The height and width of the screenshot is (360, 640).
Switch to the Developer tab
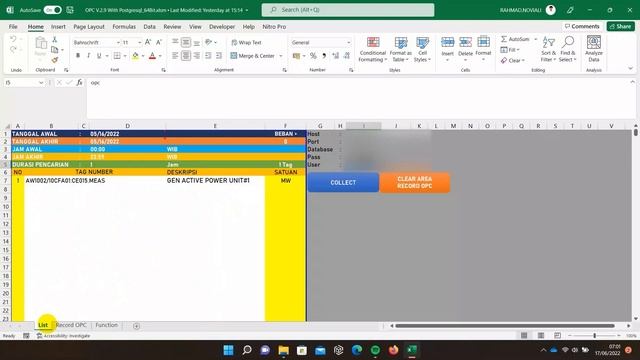tap(222, 27)
